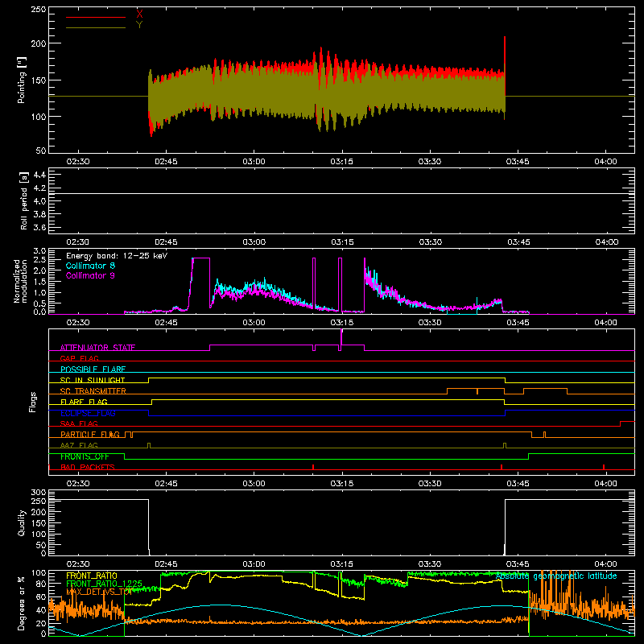Viewport: 644px width, 644px height.
Task: Select the BAD_PACKETS label
Action: click(x=88, y=467)
